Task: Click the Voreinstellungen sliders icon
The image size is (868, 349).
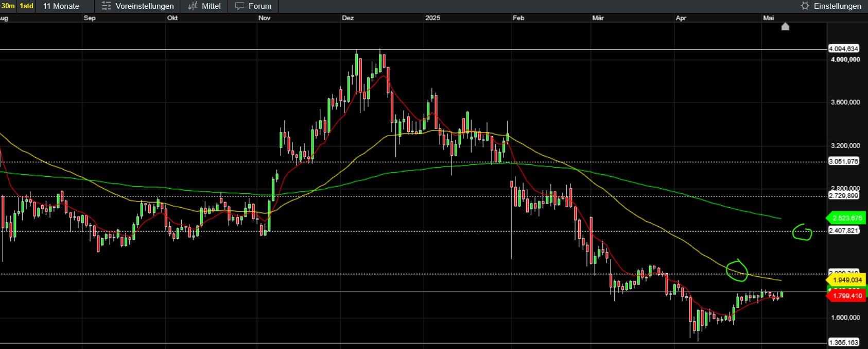Action: click(x=106, y=6)
